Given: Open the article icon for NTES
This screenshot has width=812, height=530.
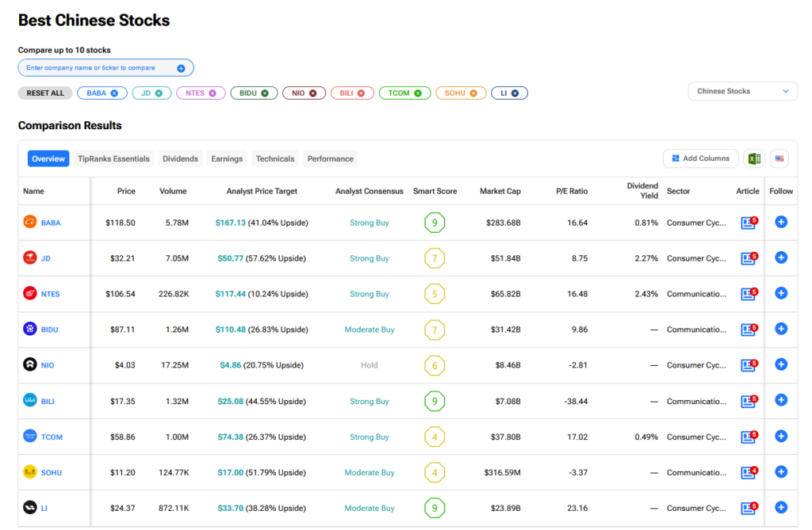Looking at the screenshot, I should tap(749, 294).
